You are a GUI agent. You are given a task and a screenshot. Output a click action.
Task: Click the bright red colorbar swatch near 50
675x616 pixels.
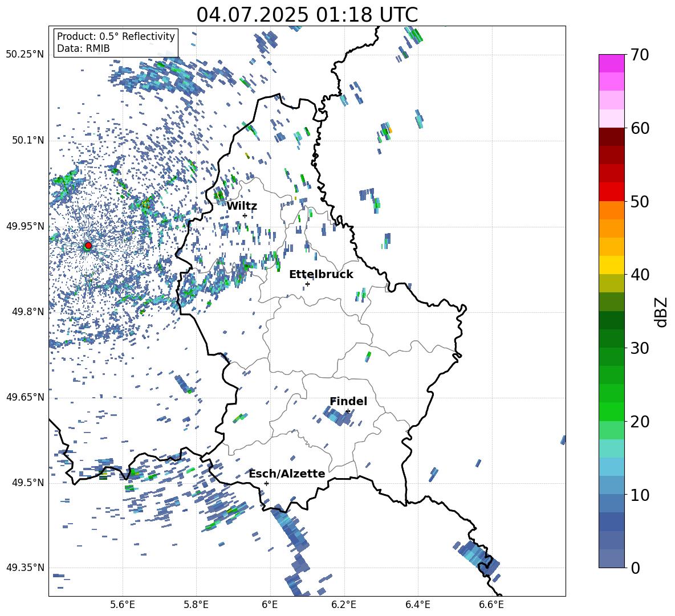click(x=611, y=192)
